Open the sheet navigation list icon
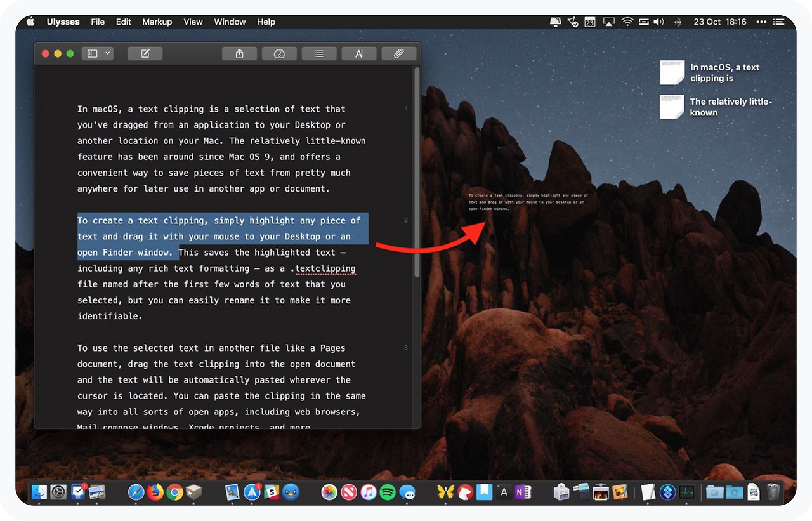 tap(319, 54)
